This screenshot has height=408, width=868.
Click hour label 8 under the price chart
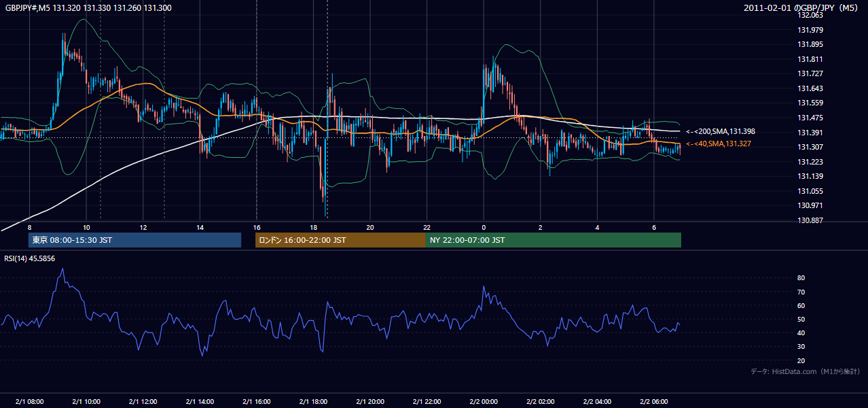[x=30, y=227]
